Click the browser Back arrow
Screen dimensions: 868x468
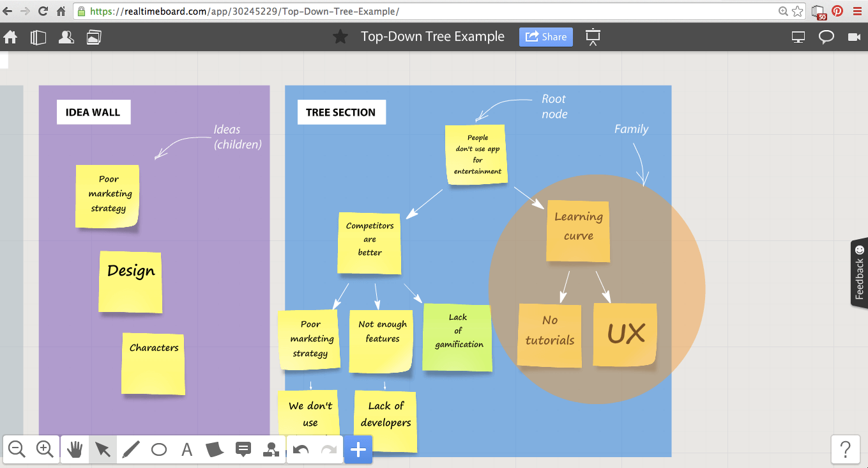[x=8, y=11]
